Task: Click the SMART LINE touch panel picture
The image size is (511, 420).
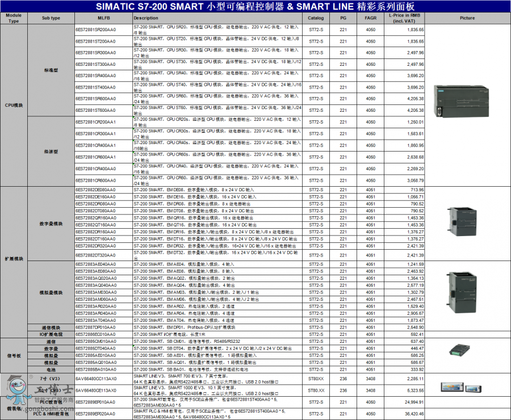Action: pyautogui.click(x=467, y=388)
